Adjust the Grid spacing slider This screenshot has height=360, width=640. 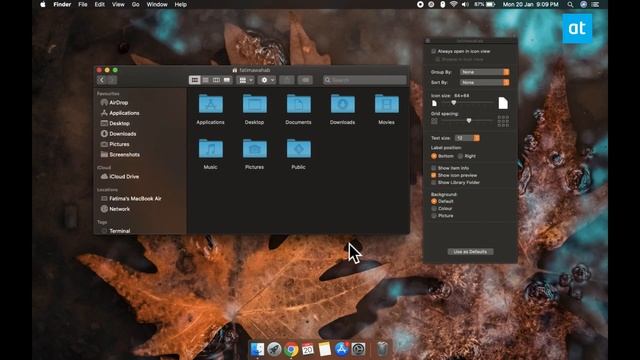[x=468, y=121]
